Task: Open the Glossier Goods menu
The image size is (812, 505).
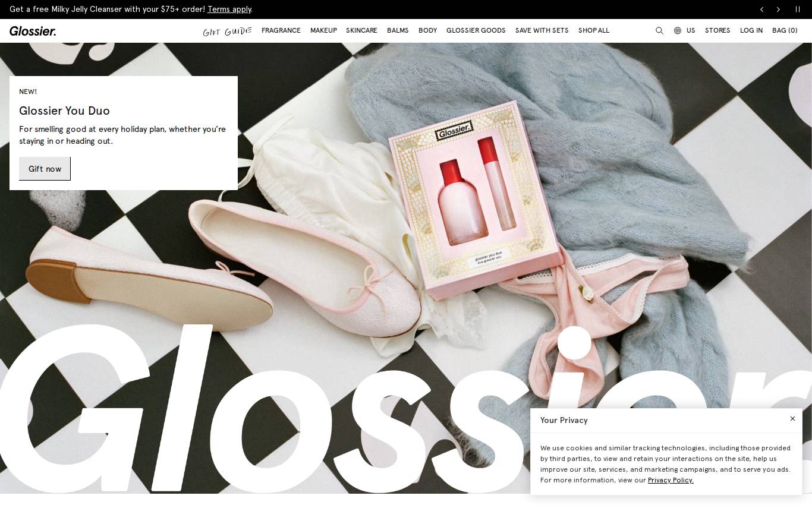Action: click(476, 31)
